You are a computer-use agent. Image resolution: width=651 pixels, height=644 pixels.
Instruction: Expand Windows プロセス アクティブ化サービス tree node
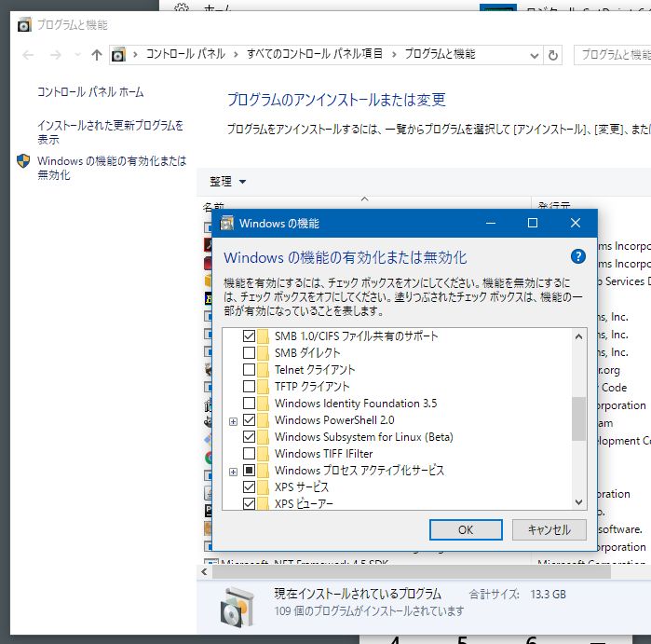click(x=234, y=472)
